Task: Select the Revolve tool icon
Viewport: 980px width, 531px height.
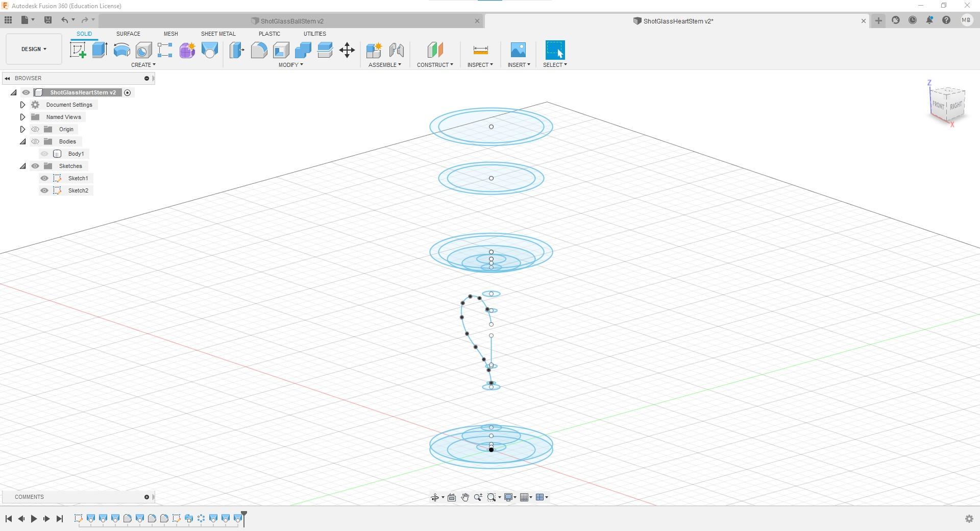Action: coord(121,50)
